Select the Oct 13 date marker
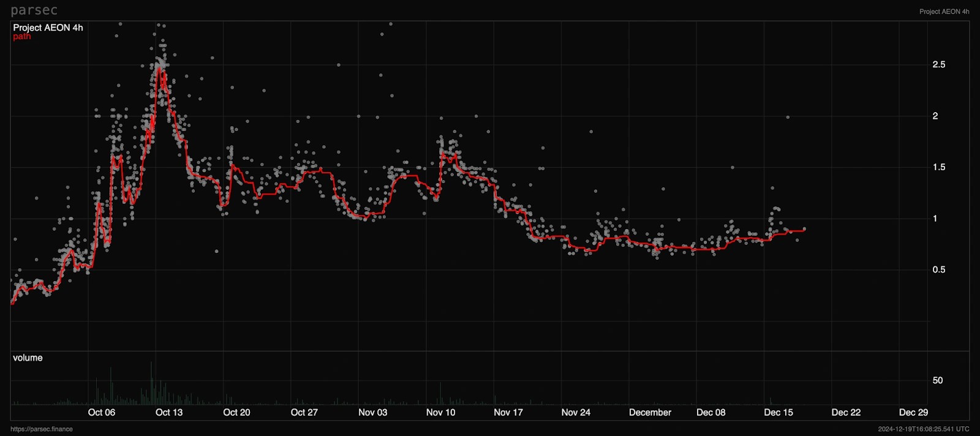Viewport: 980px width, 436px height. pyautogui.click(x=169, y=412)
